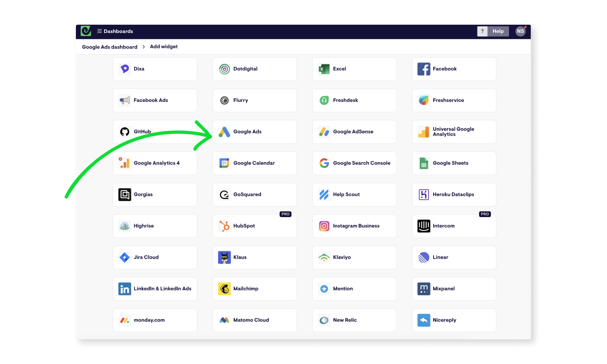Open the Facebook Ads data source
607x364 pixels.
155,100
